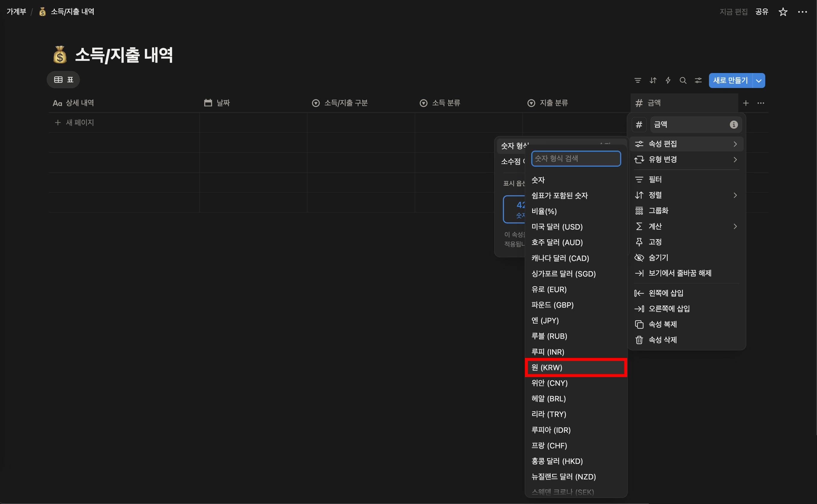Open automations with the lightning bolt icon
Image resolution: width=817 pixels, height=504 pixels.
[x=668, y=80]
